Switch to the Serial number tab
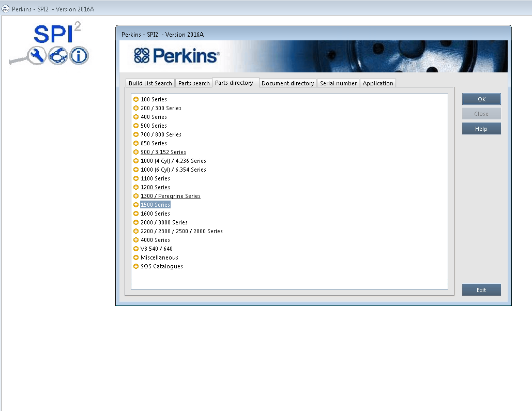The image size is (532, 411). 338,83
